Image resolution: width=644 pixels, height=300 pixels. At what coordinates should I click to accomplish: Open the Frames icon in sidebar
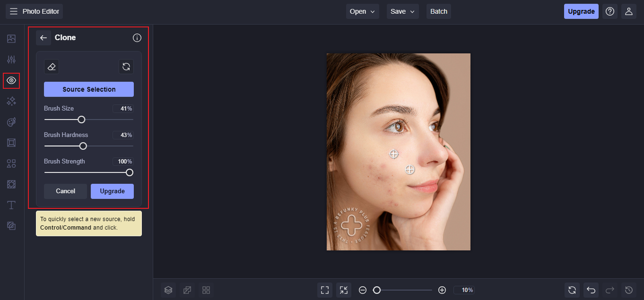point(11,143)
